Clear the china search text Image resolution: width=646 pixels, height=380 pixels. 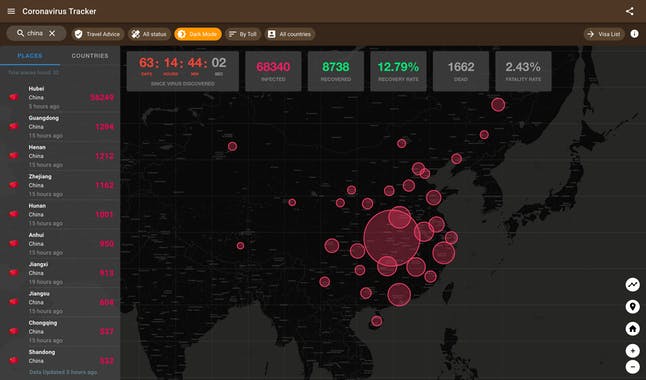point(52,33)
